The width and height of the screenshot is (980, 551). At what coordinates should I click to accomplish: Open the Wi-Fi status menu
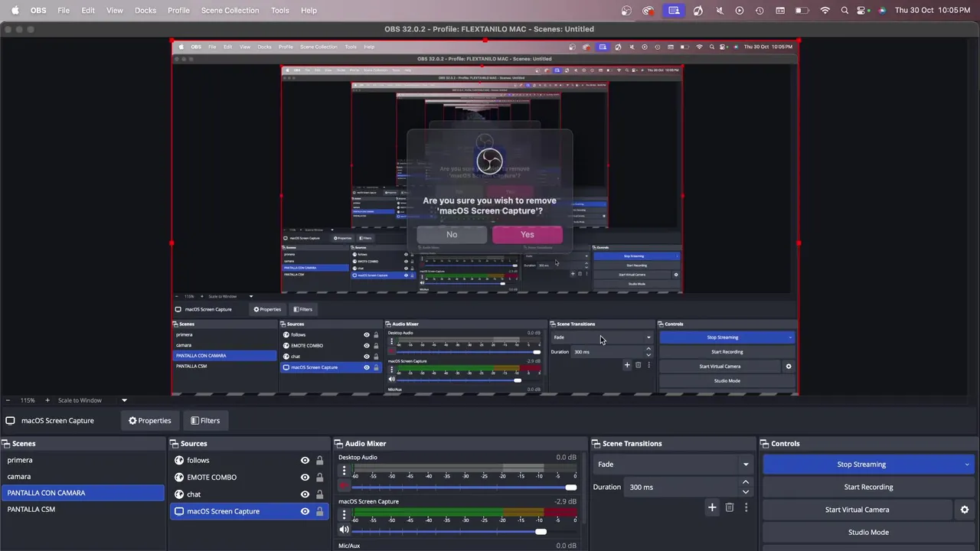[825, 11]
